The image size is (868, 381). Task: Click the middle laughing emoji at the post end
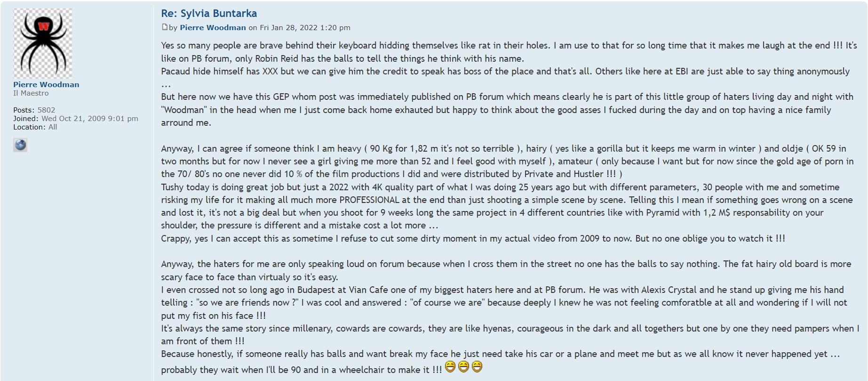click(463, 366)
